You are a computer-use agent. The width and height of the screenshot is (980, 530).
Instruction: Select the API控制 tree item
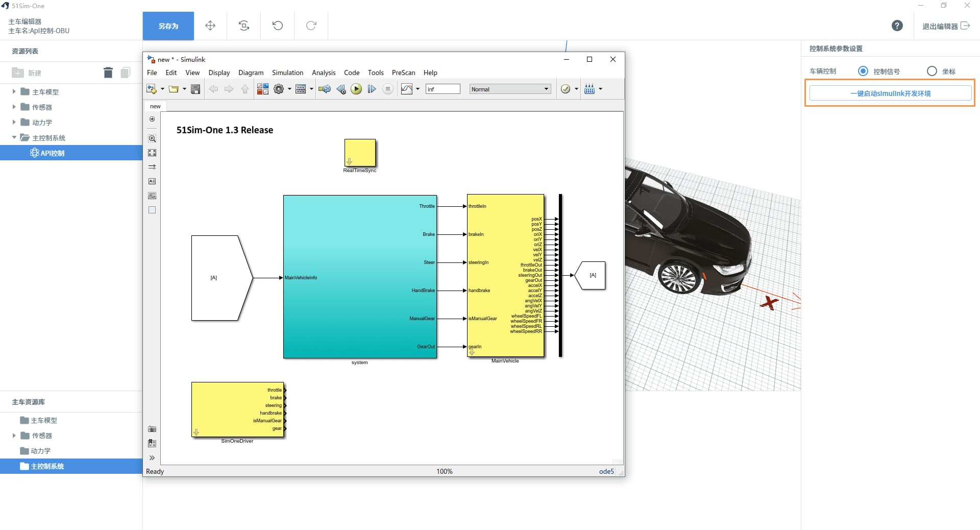71,153
